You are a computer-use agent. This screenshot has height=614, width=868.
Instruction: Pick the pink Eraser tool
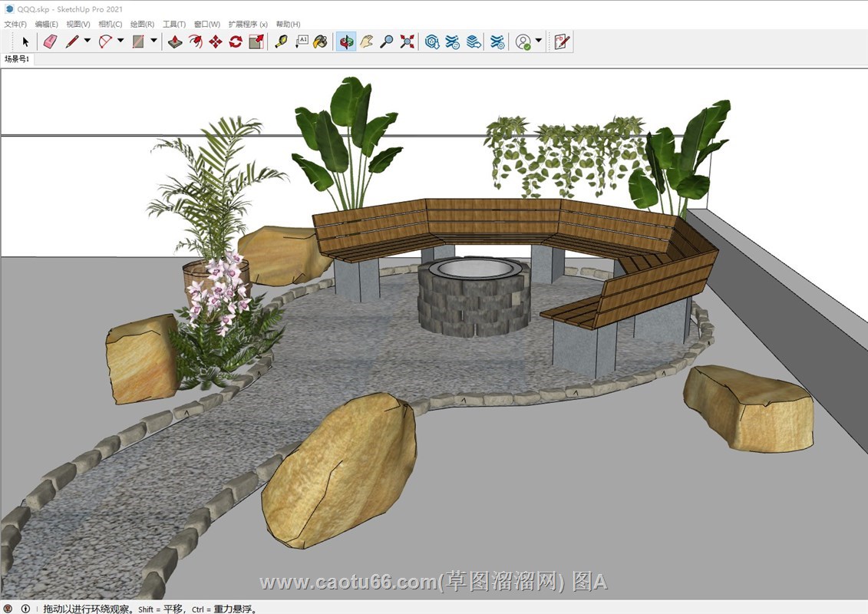pos(51,41)
